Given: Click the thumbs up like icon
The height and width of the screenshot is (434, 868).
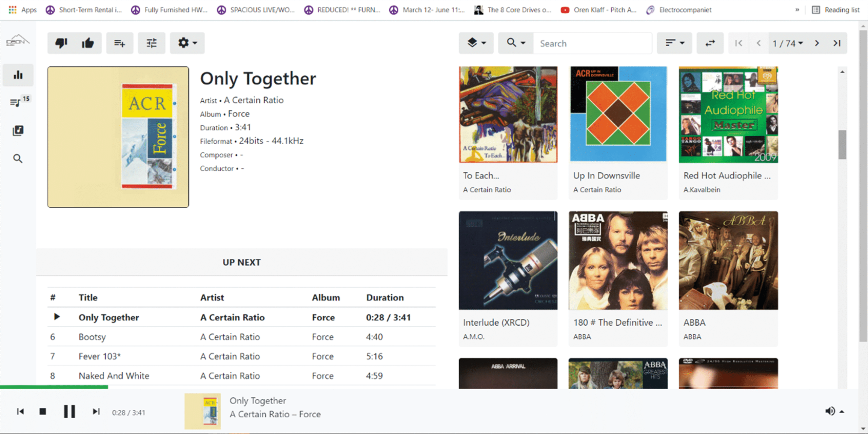Looking at the screenshot, I should (x=88, y=43).
